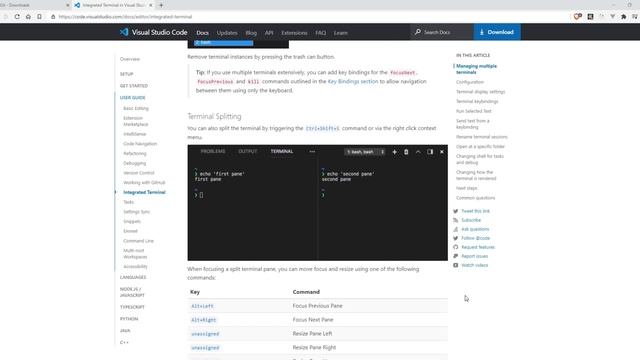
Task: Expand the NODE.JS / JAVASCRIPT section
Action: point(132,292)
